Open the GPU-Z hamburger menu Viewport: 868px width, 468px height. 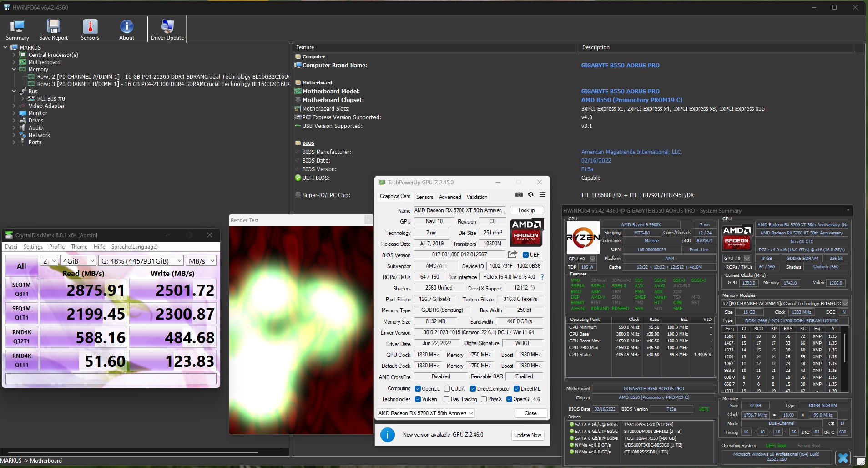(542, 194)
